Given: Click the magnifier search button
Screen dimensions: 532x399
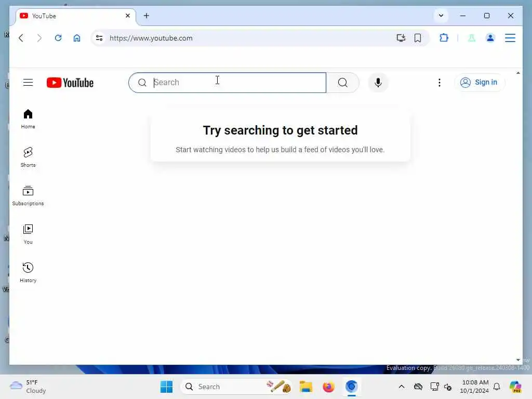Looking at the screenshot, I should click(x=343, y=83).
